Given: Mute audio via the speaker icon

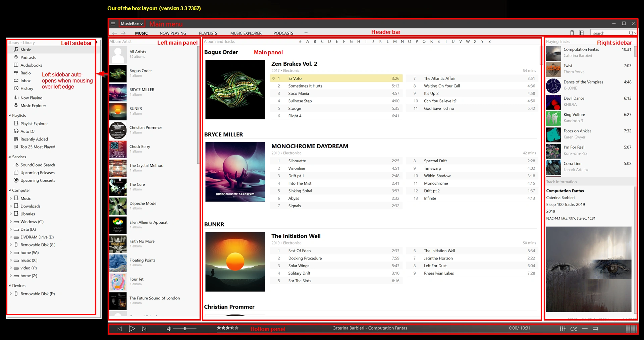Looking at the screenshot, I should (x=169, y=329).
